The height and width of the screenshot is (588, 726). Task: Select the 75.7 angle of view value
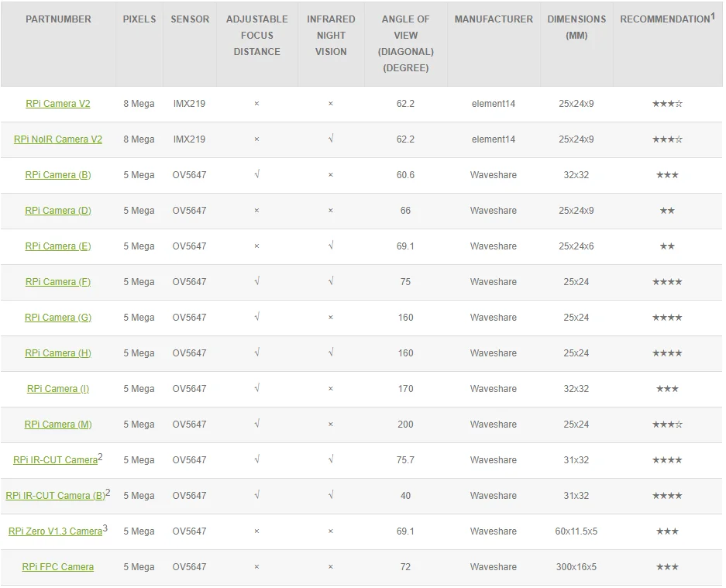pos(405,460)
